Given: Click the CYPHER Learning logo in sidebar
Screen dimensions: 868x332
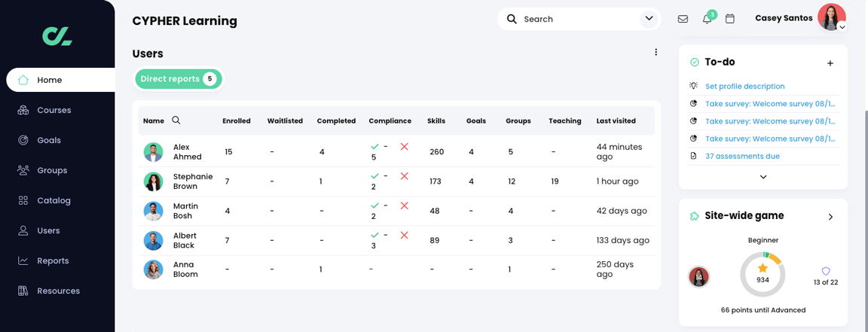Looking at the screenshot, I should click(57, 36).
